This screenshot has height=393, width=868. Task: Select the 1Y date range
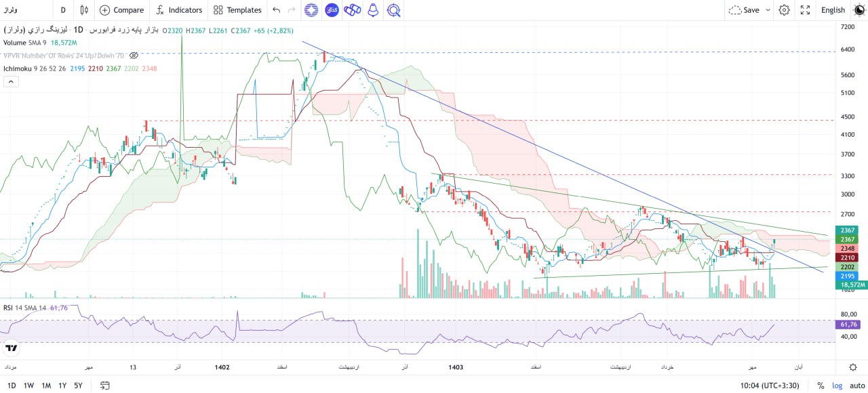(62, 386)
